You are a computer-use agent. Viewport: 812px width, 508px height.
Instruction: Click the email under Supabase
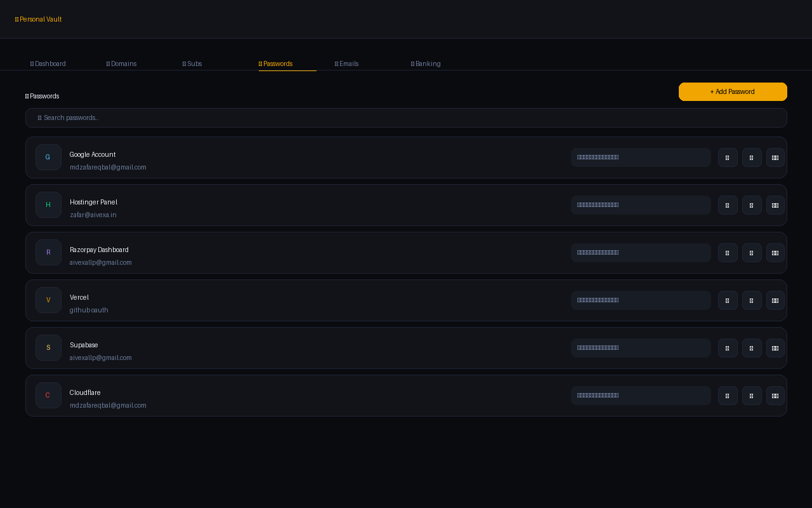pos(101,358)
